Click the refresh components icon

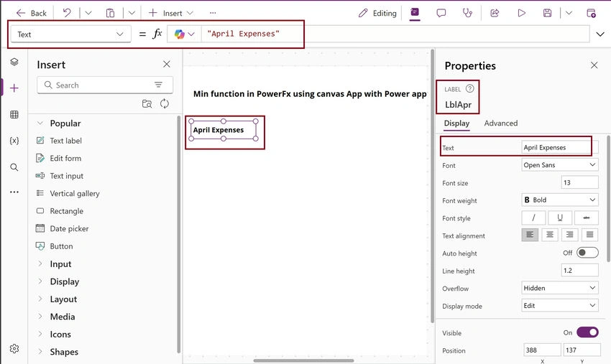click(165, 103)
